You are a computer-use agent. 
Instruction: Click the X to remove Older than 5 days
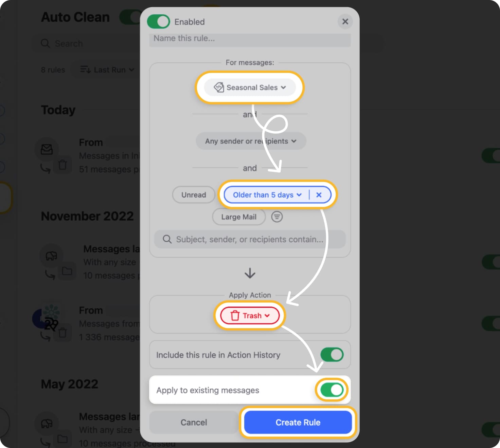coord(319,195)
